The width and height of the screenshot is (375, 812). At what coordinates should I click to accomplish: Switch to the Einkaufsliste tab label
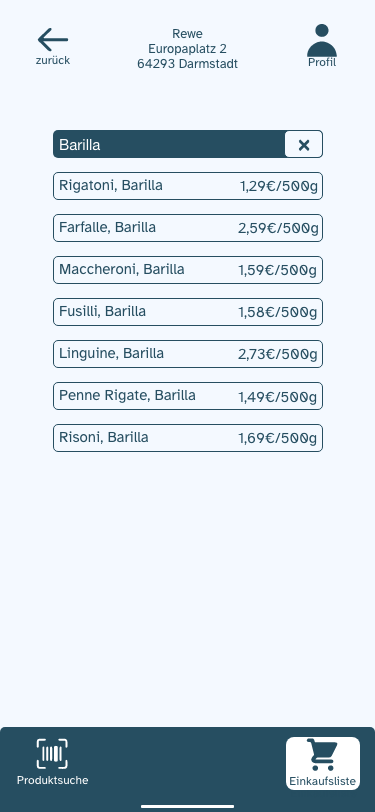[x=322, y=781]
